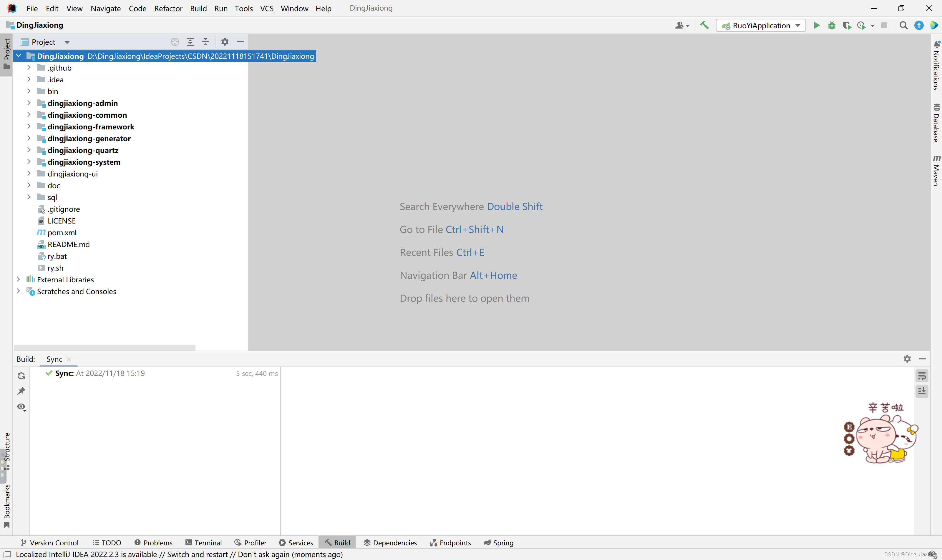
Task: Open the Endpoints tool window
Action: 450,543
